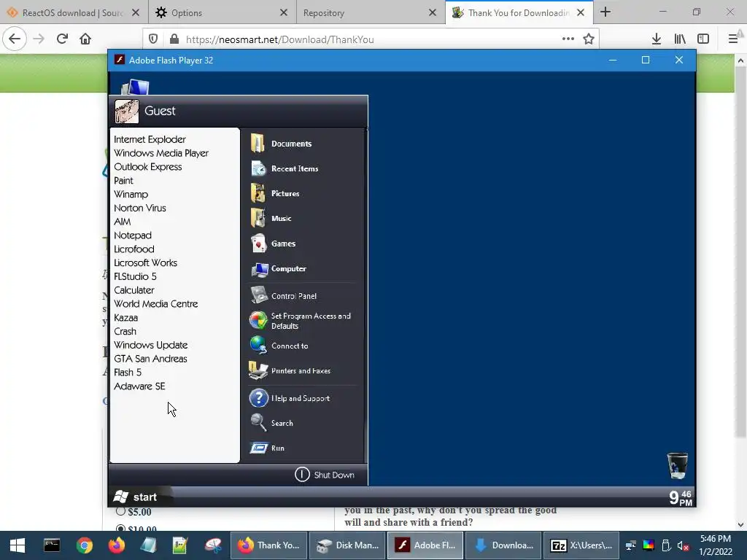Open Licrosoft Works program

click(145, 263)
